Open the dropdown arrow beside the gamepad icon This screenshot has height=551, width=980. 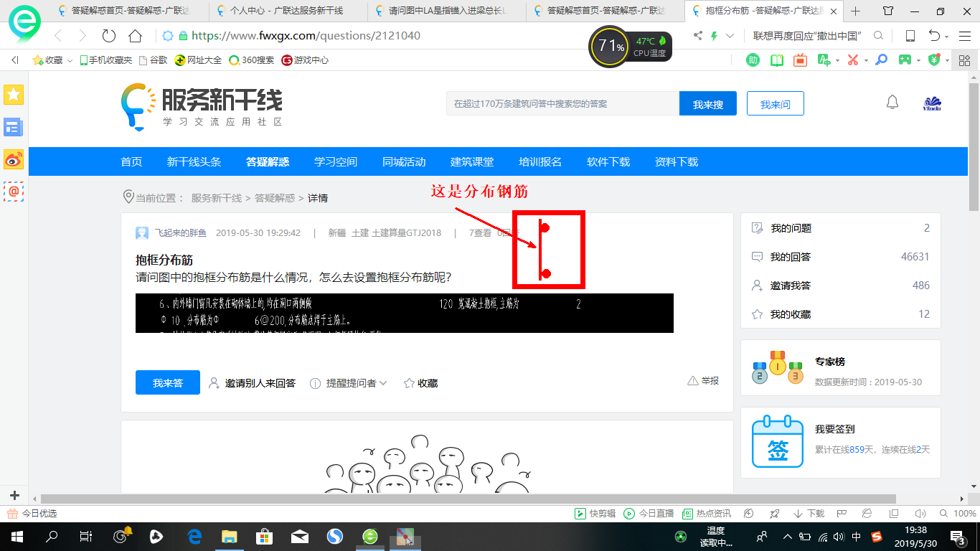919,60
